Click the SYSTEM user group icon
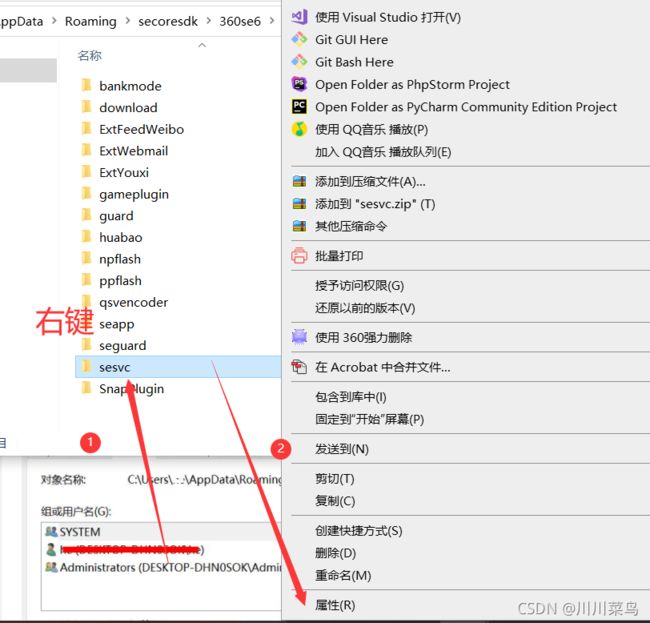 pyautogui.click(x=51, y=531)
